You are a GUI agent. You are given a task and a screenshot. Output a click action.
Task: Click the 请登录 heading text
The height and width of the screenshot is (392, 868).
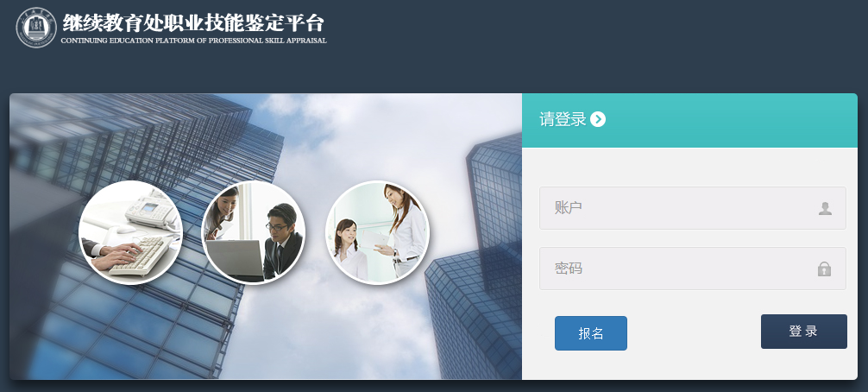(563, 119)
